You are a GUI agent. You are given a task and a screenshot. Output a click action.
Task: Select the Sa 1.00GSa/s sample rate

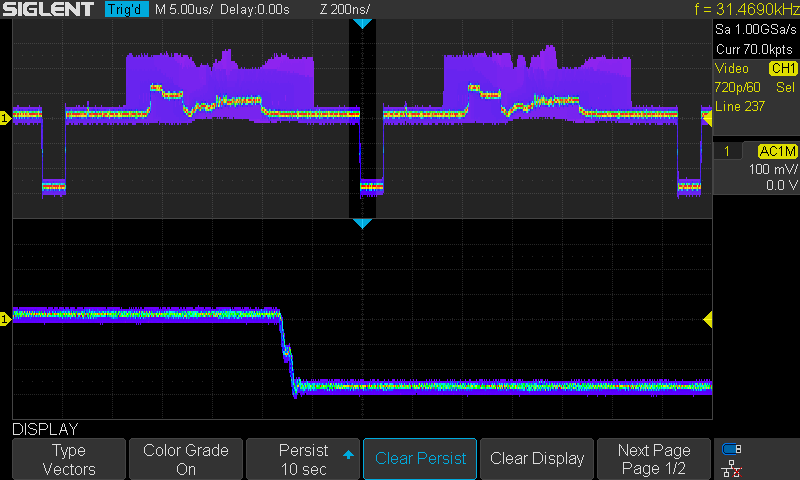[x=756, y=29]
